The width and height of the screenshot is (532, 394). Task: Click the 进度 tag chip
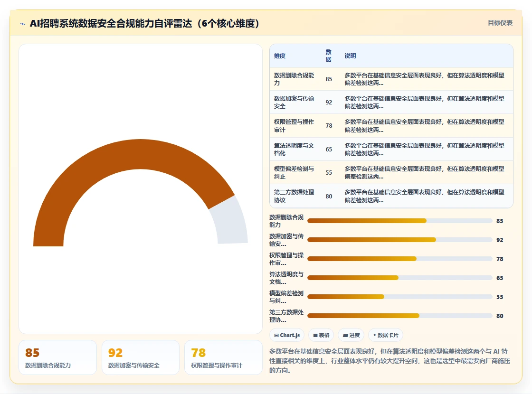coord(351,335)
